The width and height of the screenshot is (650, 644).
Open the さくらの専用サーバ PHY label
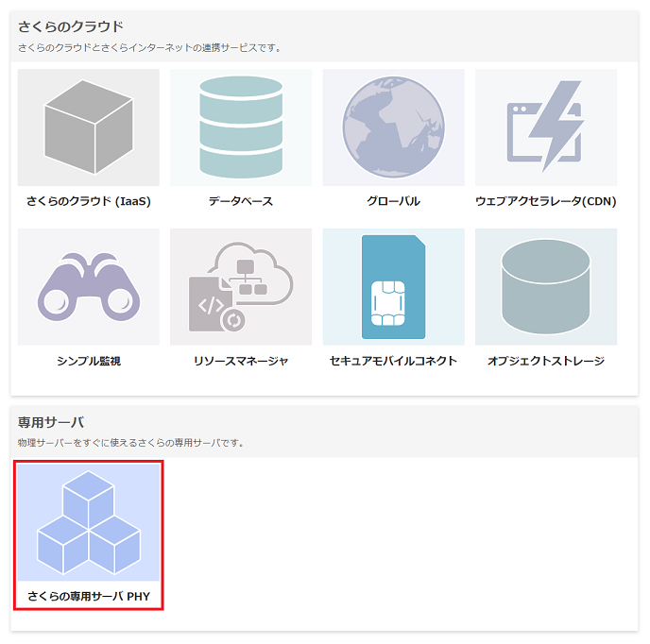pyautogui.click(x=89, y=597)
